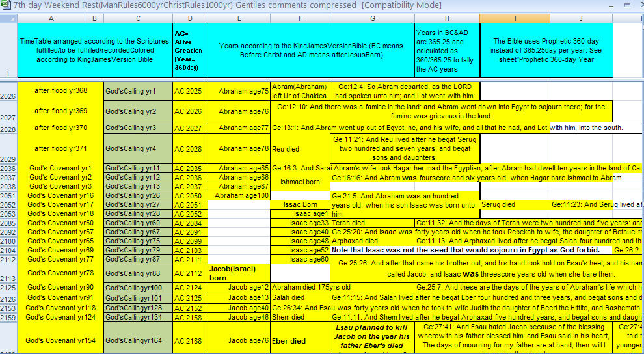Image resolution: width=644 pixels, height=354 pixels.
Task: Select row header 2113
Action: [8, 273]
